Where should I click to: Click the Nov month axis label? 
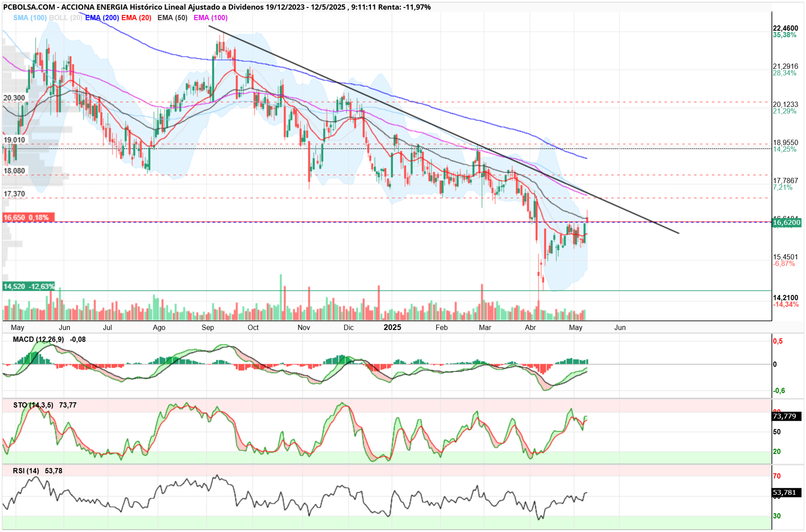pos(304,327)
